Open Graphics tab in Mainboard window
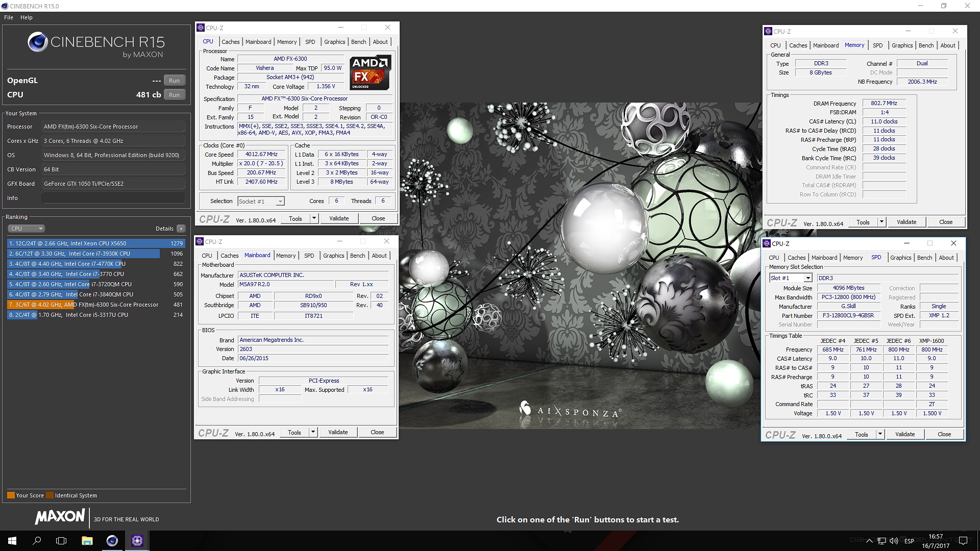Screen dimensions: 980x551 coord(333,256)
